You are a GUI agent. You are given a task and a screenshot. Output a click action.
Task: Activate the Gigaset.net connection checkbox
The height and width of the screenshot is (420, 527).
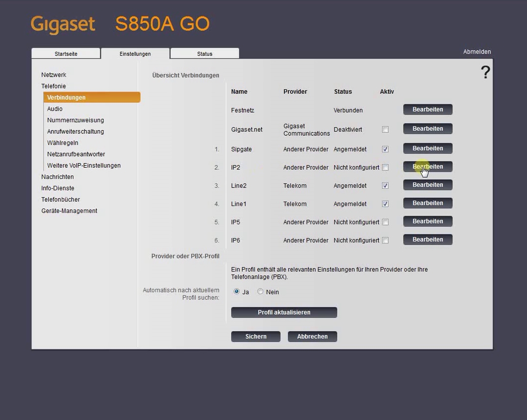tap(385, 129)
